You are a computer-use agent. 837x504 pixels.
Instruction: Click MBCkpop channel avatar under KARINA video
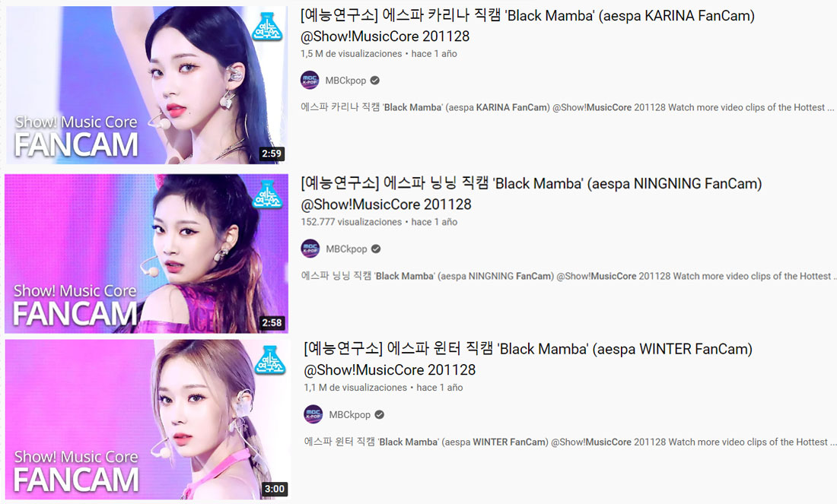coord(310,80)
